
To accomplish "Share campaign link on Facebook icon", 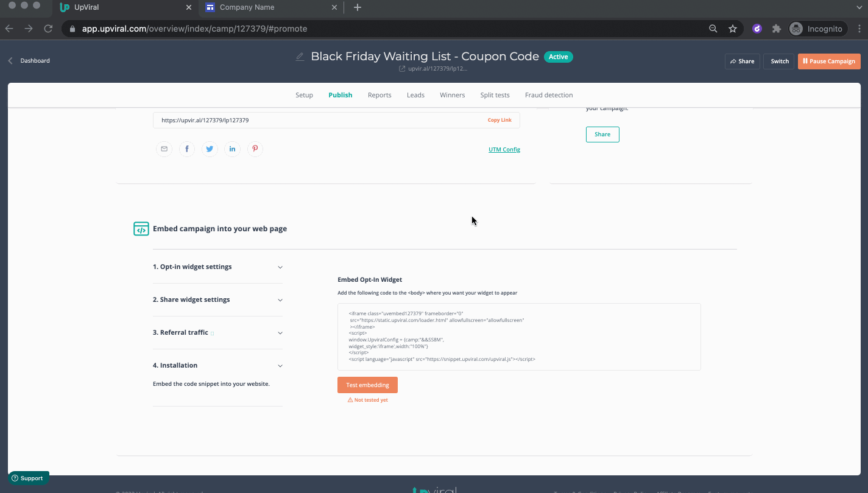I will [x=186, y=149].
